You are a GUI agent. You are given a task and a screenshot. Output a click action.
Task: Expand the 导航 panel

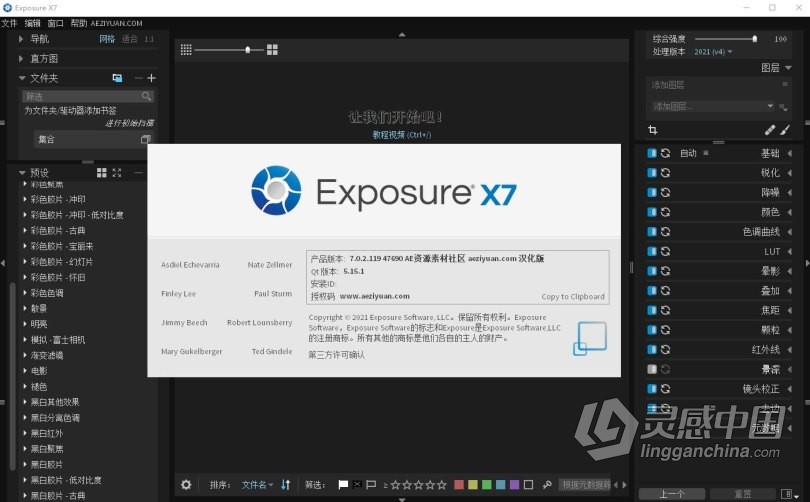[21, 39]
